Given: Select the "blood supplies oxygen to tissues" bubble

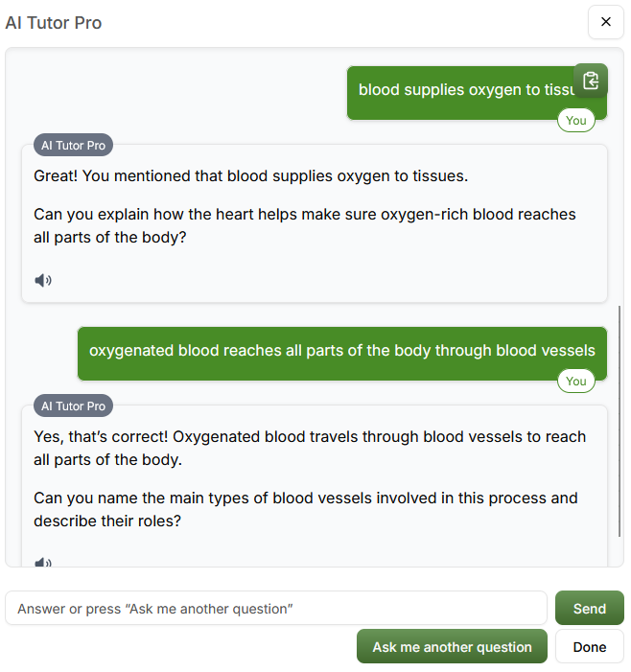Looking at the screenshot, I should pyautogui.click(x=460, y=90).
